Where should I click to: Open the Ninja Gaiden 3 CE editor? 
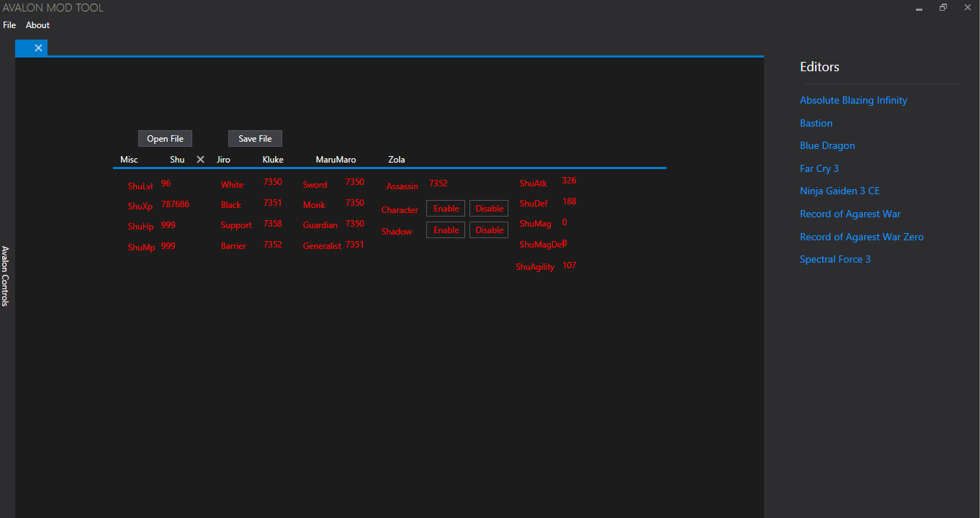[840, 191]
